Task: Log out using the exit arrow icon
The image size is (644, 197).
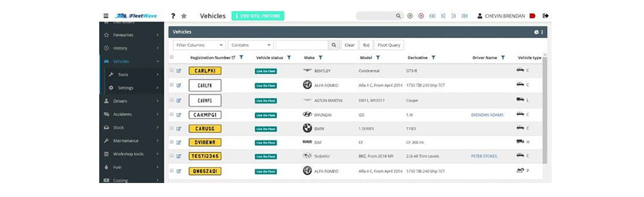Action: (x=546, y=16)
